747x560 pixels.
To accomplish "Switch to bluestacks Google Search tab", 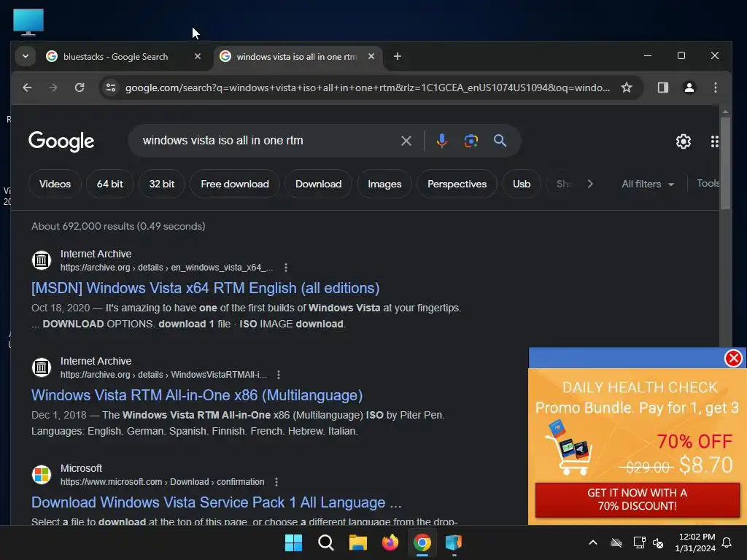I will (x=116, y=57).
